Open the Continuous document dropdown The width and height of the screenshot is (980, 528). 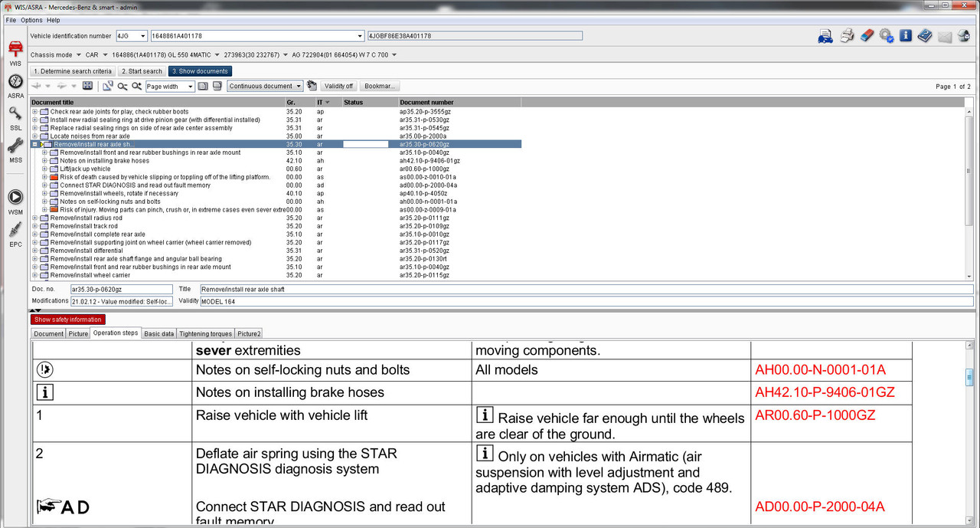point(265,86)
